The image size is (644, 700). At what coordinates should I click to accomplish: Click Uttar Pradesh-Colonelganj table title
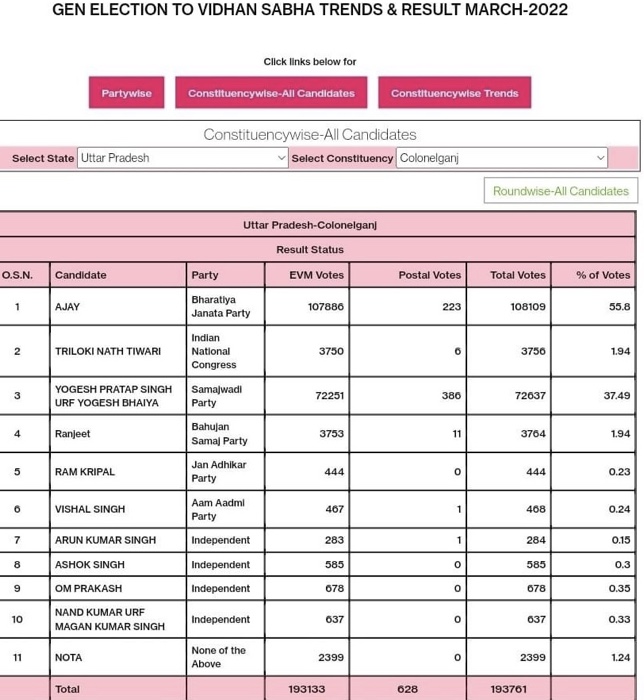pyautogui.click(x=310, y=225)
